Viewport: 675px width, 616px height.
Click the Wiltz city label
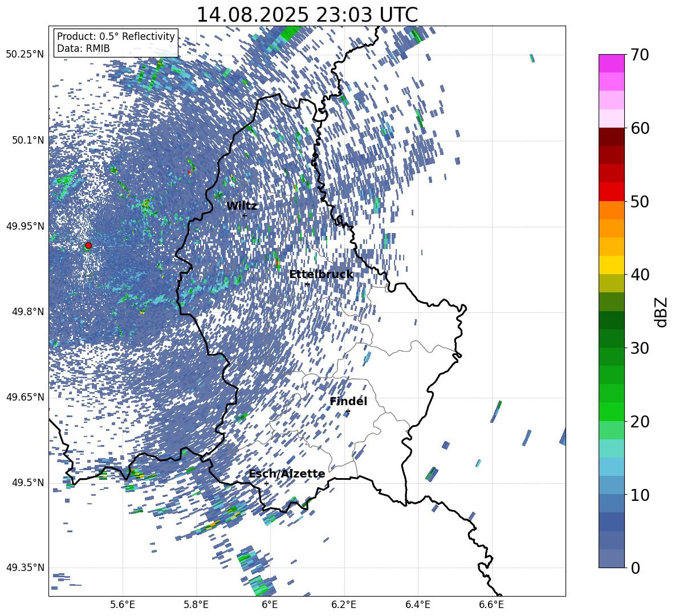[x=242, y=206]
